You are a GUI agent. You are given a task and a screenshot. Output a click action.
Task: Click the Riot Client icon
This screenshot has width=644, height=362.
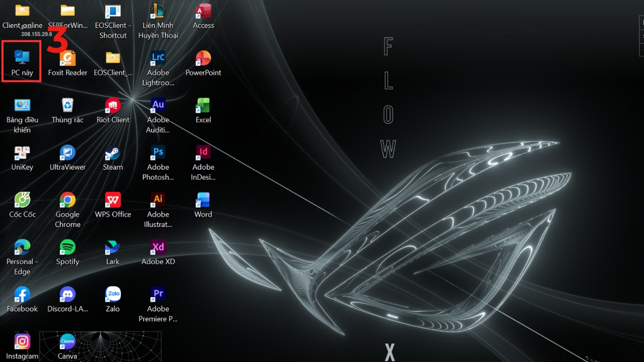point(113,105)
